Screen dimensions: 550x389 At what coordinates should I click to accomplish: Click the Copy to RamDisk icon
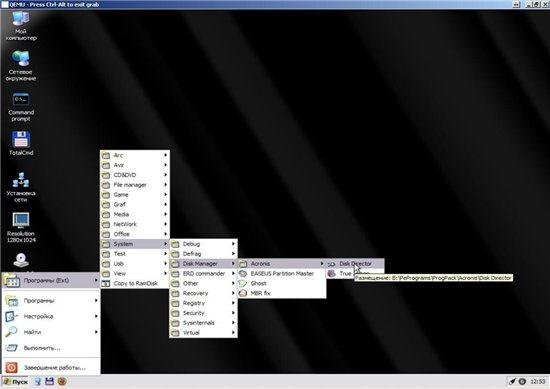106,283
